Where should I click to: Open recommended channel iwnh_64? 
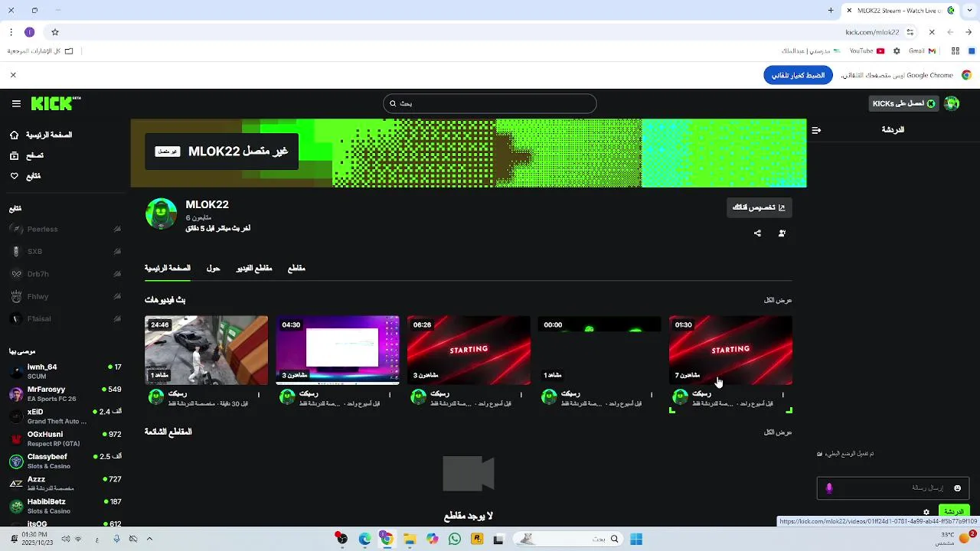point(65,372)
